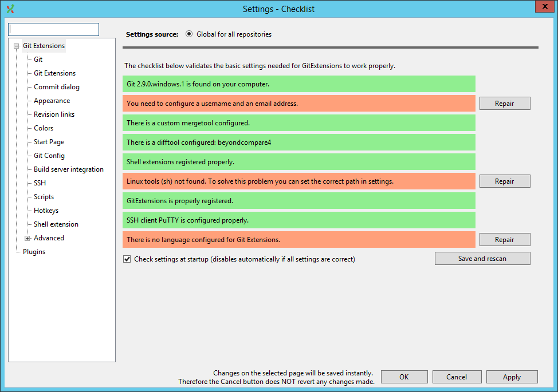
Task: Open the Hotkeys settings page
Action: tap(46, 211)
